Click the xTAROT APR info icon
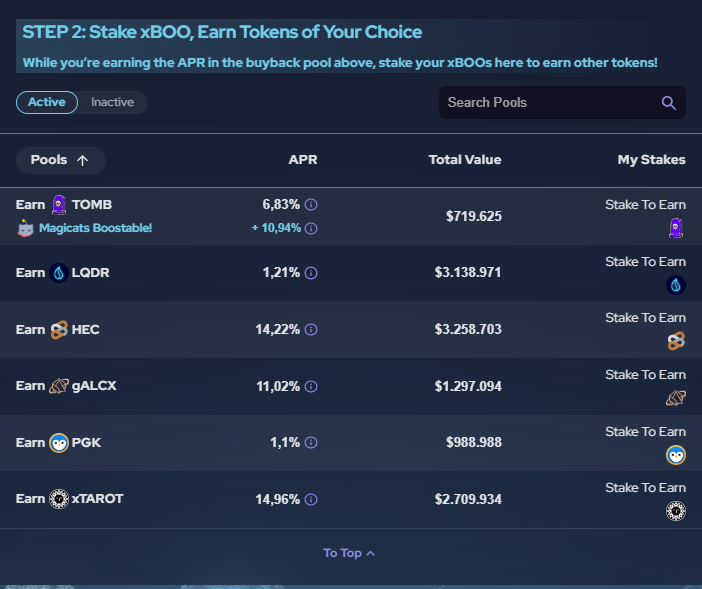 point(311,499)
